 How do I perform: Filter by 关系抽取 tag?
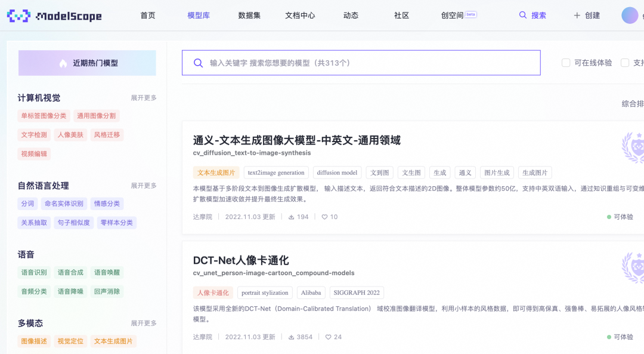(x=34, y=223)
